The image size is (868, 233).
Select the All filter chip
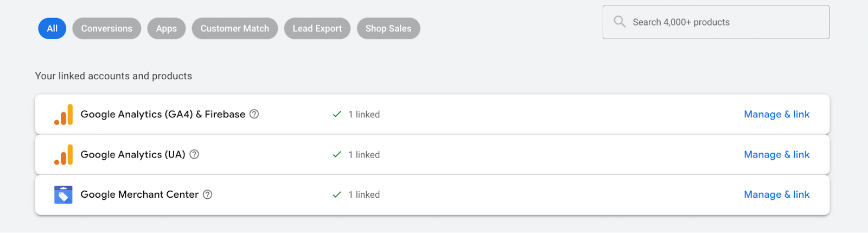click(x=52, y=29)
